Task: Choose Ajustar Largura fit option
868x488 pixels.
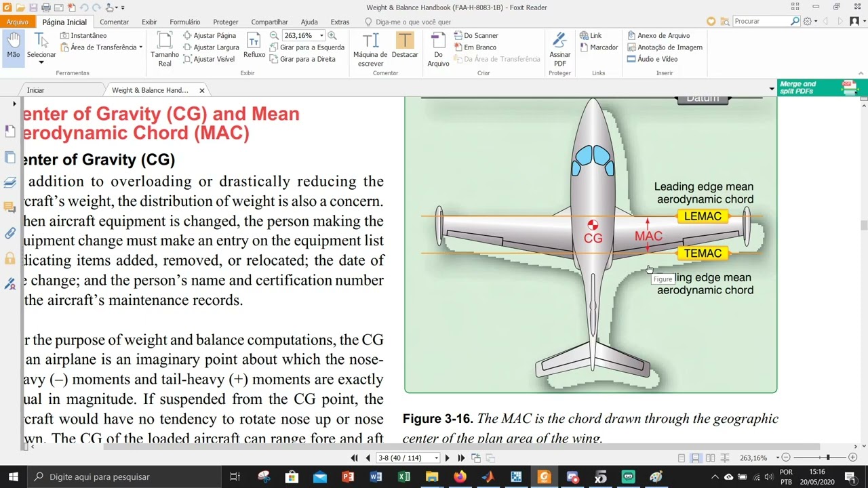Action: pos(211,47)
